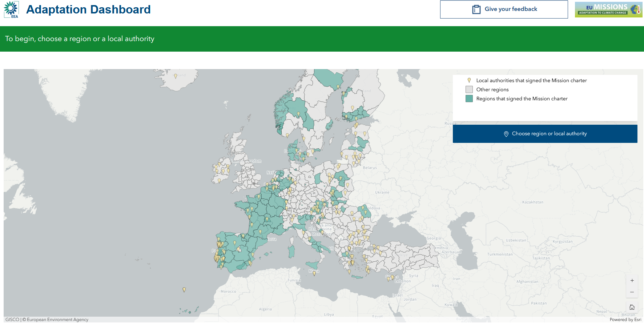Zoom in on the map
Screen dimensions: 644x329
tap(632, 281)
